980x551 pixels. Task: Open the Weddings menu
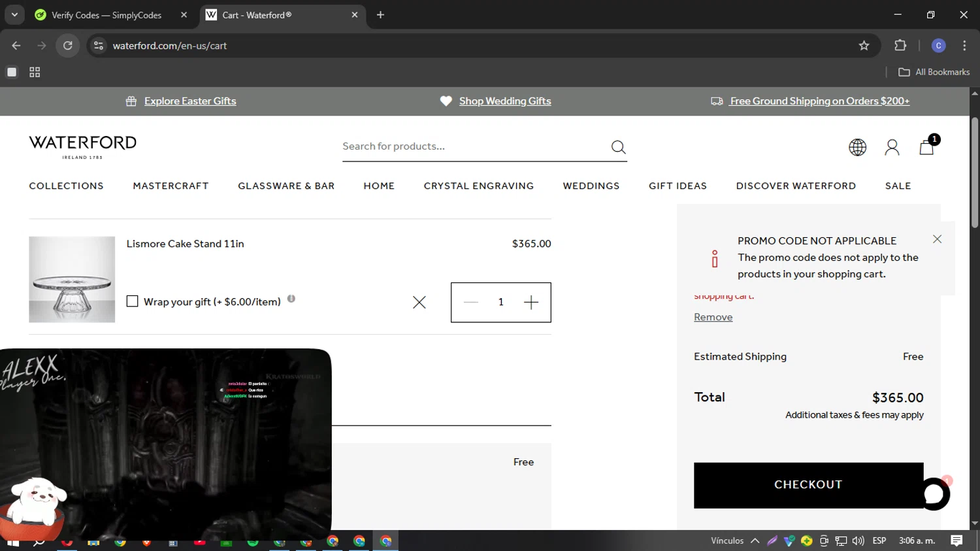click(x=591, y=186)
